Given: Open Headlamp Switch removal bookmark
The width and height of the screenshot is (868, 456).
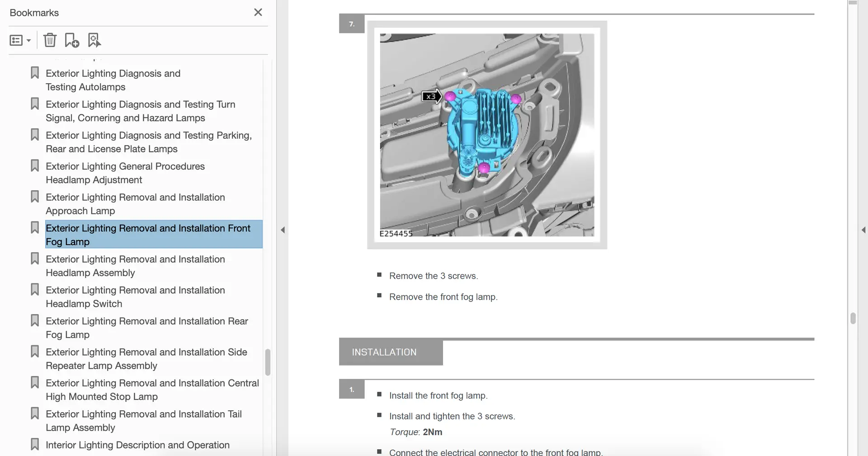Looking at the screenshot, I should 135,297.
